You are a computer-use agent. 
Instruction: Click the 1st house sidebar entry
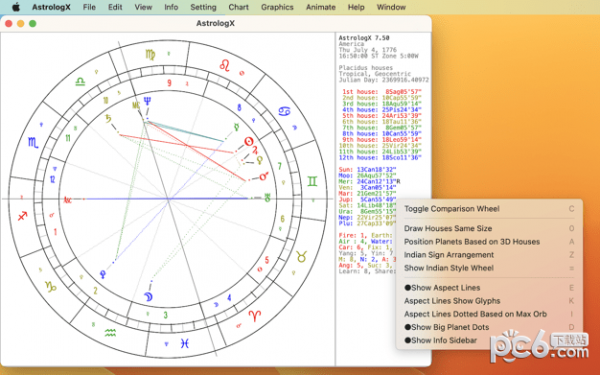(x=382, y=92)
